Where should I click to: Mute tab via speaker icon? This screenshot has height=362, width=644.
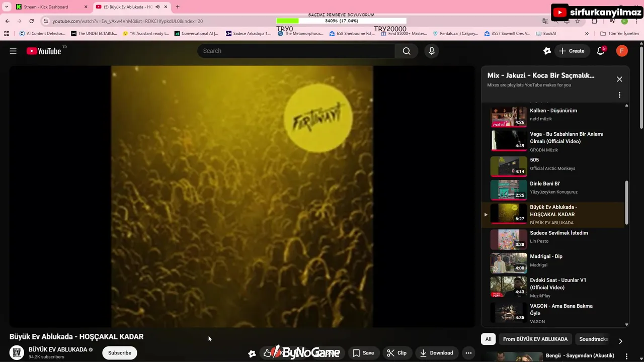tap(157, 7)
